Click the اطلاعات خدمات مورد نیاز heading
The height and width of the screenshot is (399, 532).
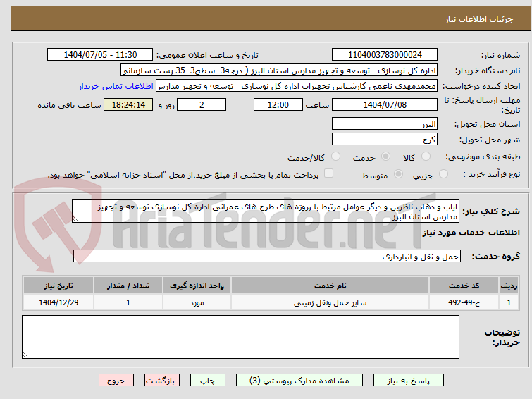[471, 233]
